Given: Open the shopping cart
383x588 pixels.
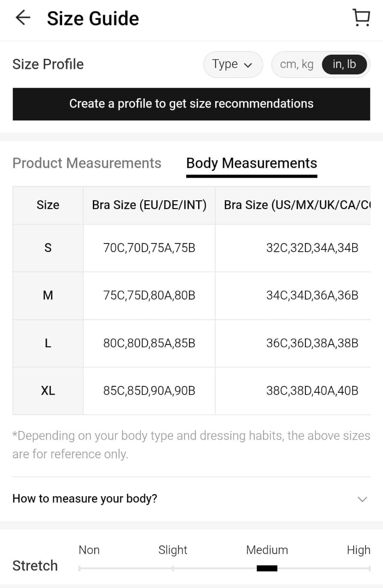Looking at the screenshot, I should point(361,18).
